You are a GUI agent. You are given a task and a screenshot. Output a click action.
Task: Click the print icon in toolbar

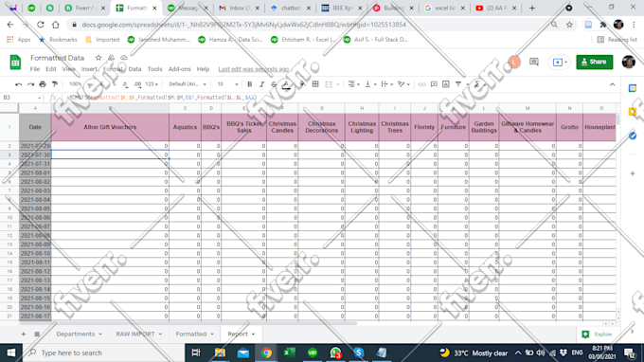[43, 84]
